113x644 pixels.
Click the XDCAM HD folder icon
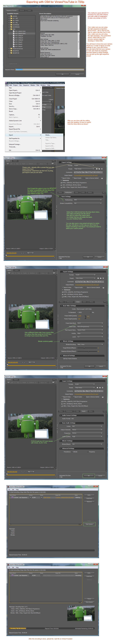point(11,53)
